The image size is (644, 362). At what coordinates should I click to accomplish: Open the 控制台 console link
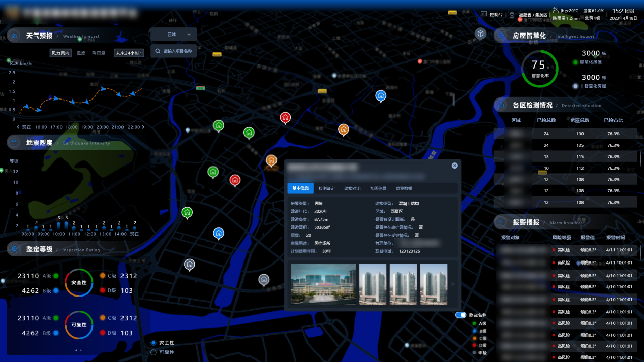pyautogui.click(x=492, y=15)
